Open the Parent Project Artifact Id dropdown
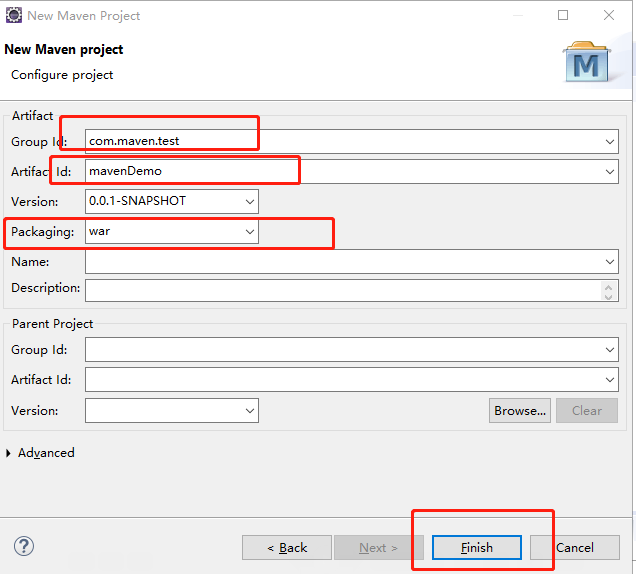The width and height of the screenshot is (636, 574). click(x=609, y=380)
